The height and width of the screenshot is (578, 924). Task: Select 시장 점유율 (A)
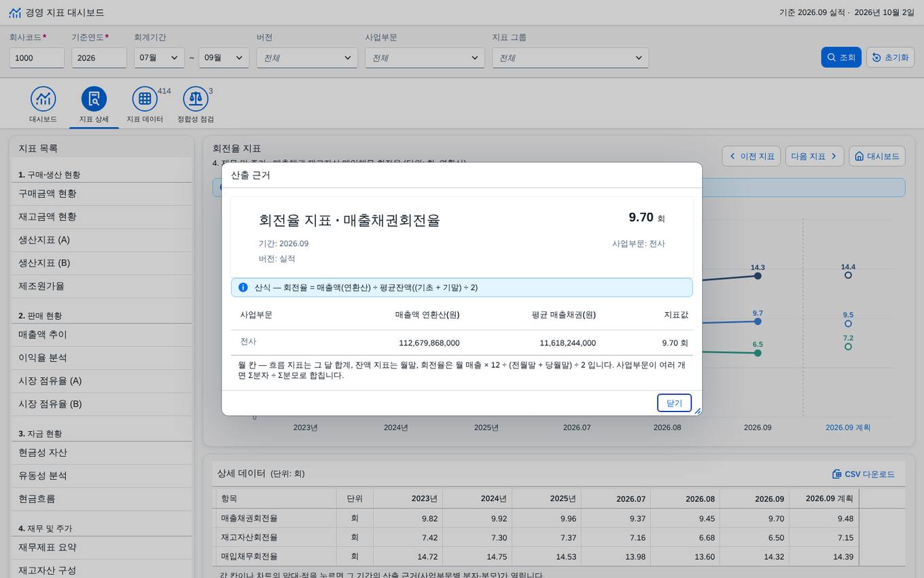102,381
